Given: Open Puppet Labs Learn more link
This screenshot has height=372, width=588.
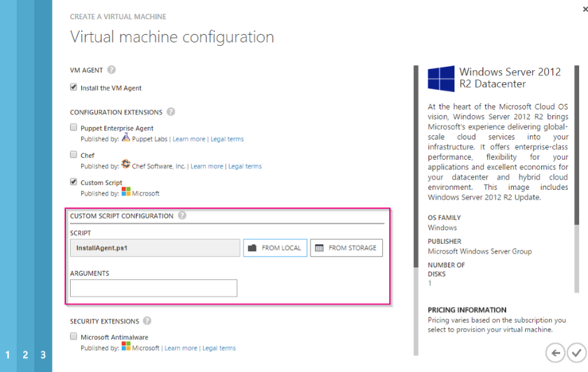Looking at the screenshot, I should tap(188, 139).
